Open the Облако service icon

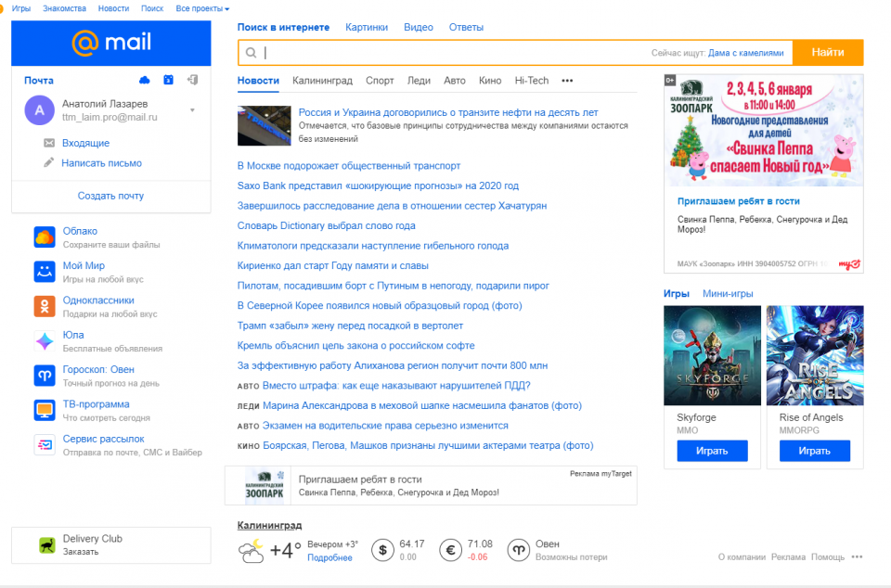[x=45, y=237]
